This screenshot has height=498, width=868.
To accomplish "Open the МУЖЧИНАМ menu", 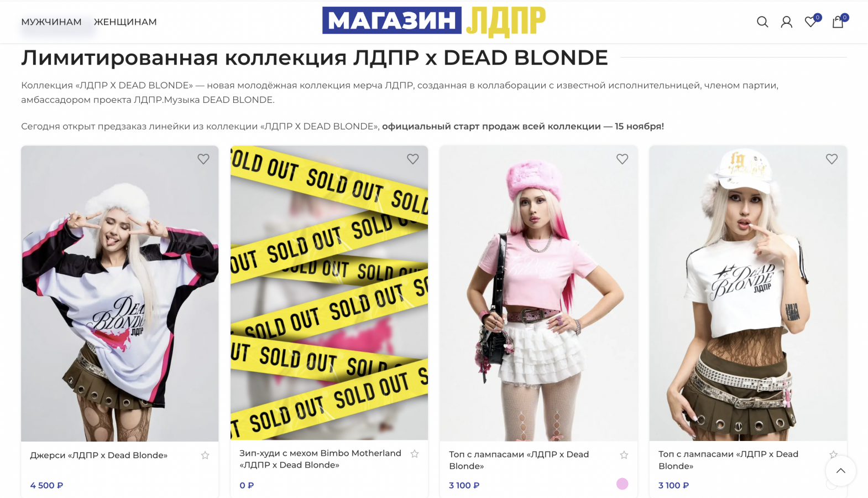I will point(51,22).
